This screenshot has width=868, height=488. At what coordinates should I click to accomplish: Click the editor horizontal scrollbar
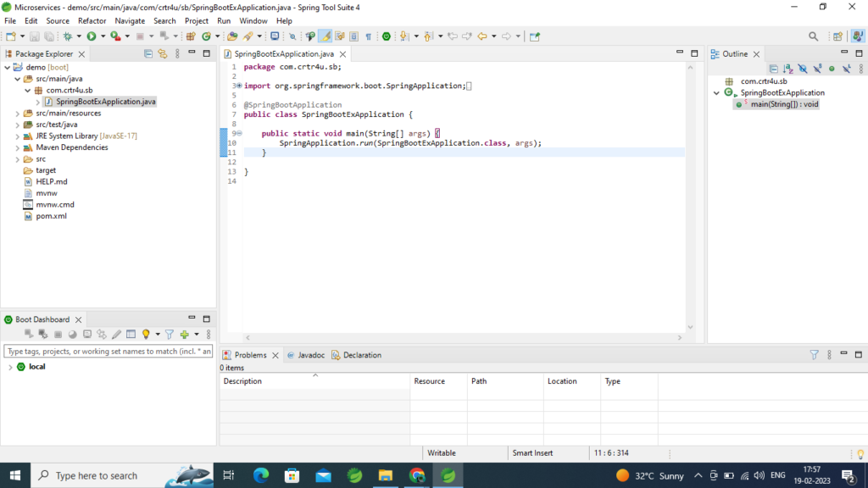pyautogui.click(x=464, y=337)
